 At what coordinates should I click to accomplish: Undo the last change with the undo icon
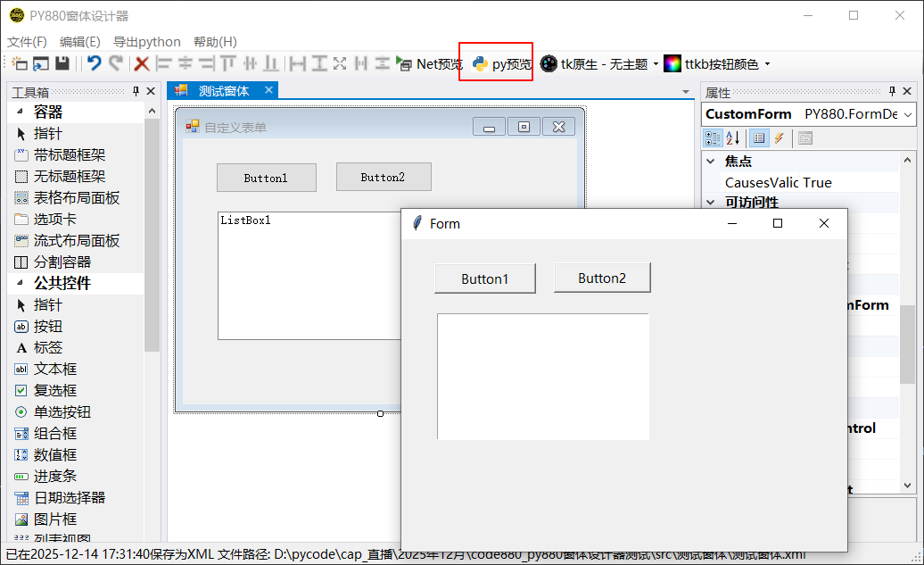[94, 63]
